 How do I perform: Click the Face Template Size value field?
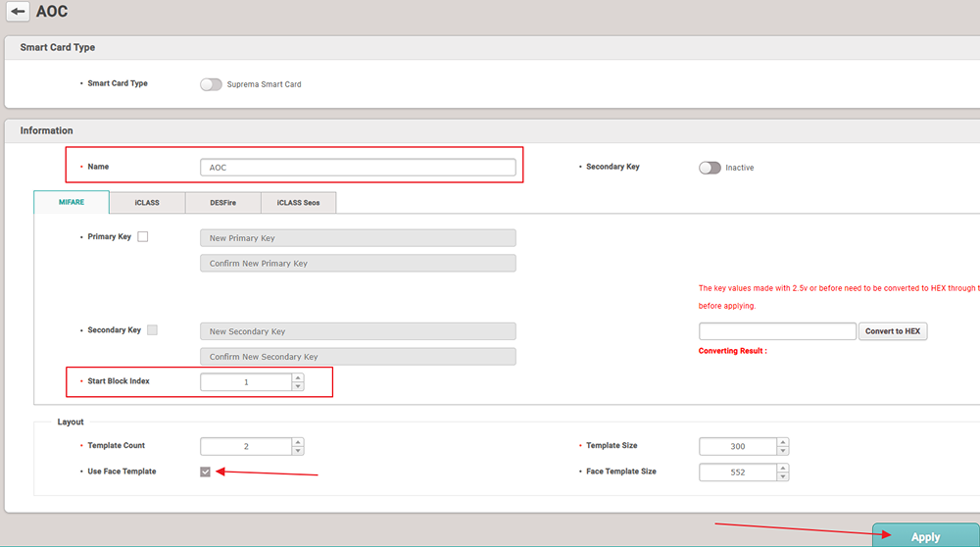(x=737, y=472)
